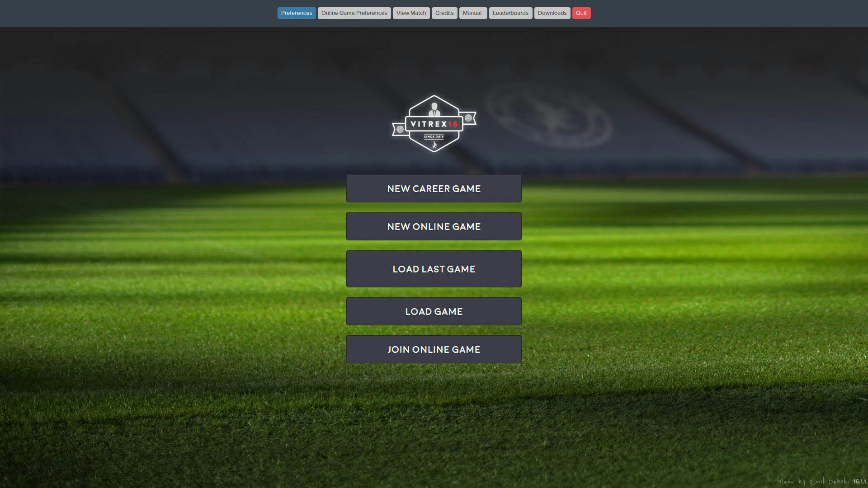Select the Online Game Preferences tab
The width and height of the screenshot is (868, 488).
[x=354, y=13]
